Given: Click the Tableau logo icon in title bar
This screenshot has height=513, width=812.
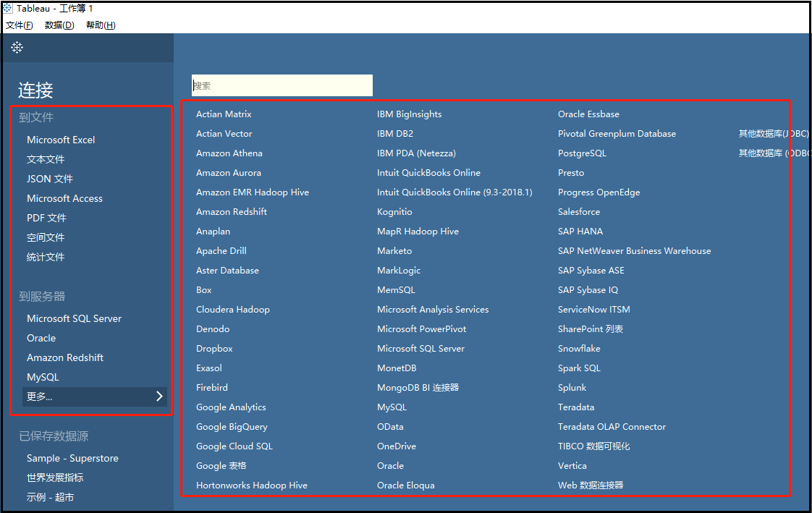Looking at the screenshot, I should pyautogui.click(x=7, y=8).
